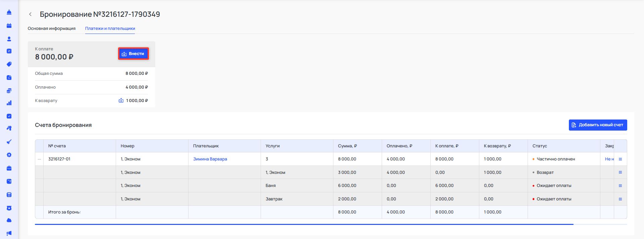Click the Добавить новый счет button

click(x=598, y=125)
